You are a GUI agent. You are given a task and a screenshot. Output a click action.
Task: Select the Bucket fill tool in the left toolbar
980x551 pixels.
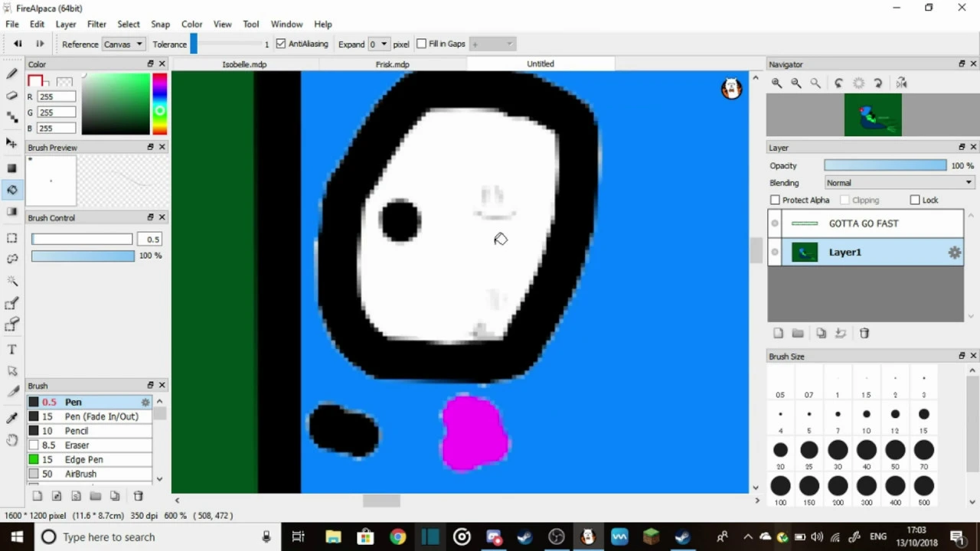pyautogui.click(x=11, y=190)
